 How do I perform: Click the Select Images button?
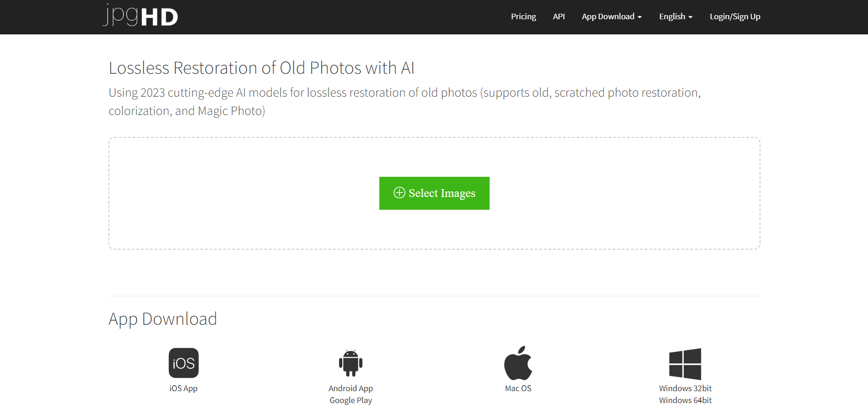(434, 193)
